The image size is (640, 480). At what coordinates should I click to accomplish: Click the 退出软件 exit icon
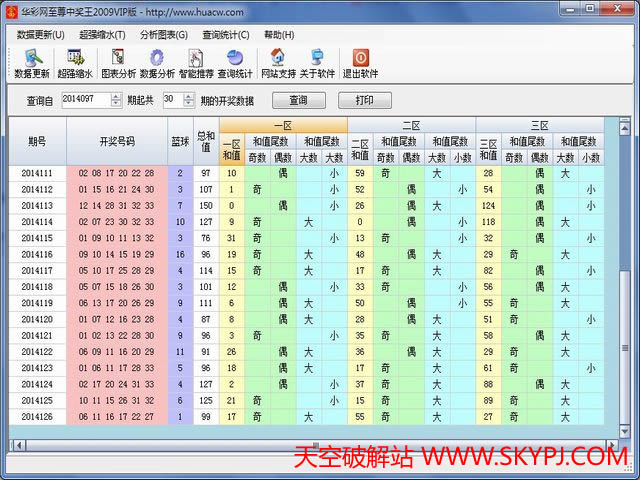pos(360,63)
